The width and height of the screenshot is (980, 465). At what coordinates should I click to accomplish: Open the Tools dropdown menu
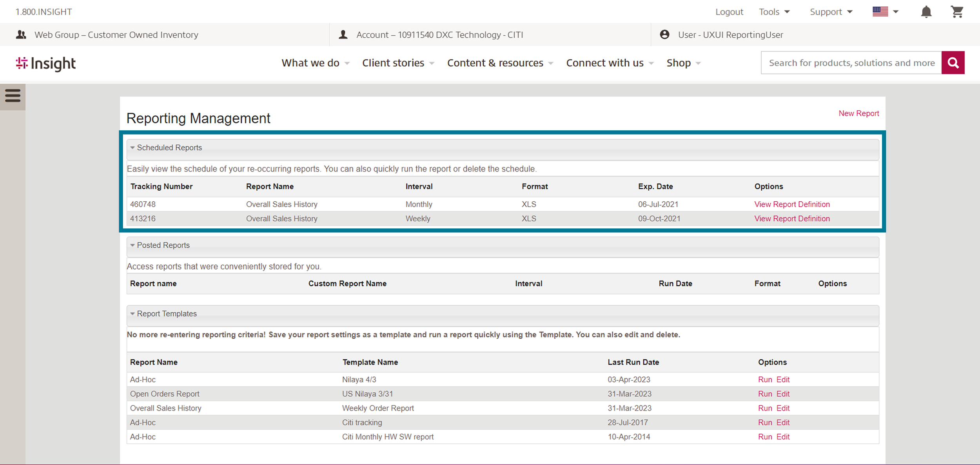click(774, 12)
